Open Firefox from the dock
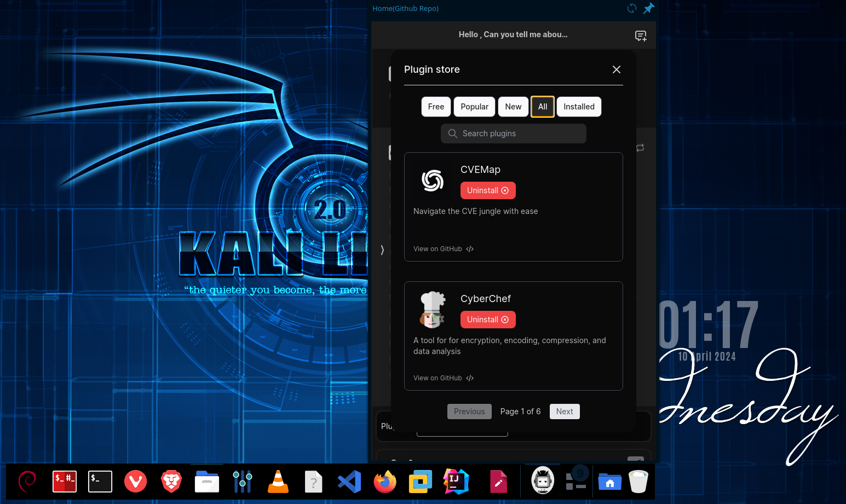 pyautogui.click(x=385, y=482)
